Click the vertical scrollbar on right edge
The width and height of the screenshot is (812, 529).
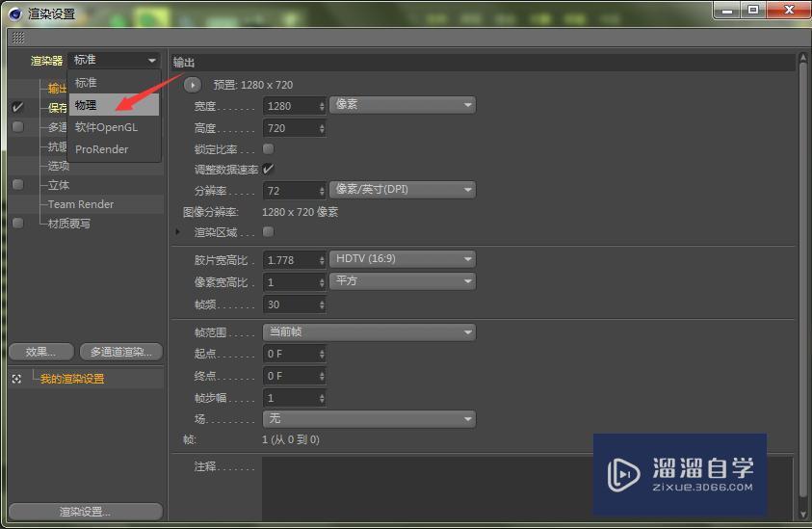point(803,279)
